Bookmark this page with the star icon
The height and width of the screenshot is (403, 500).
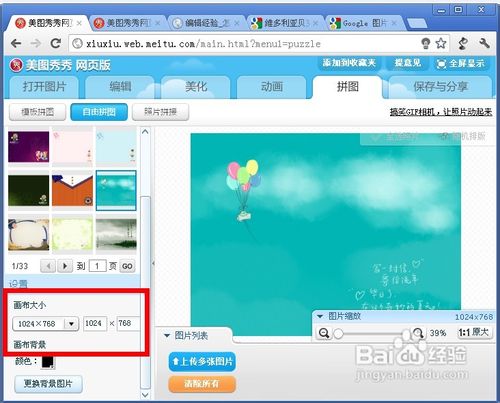(x=441, y=43)
